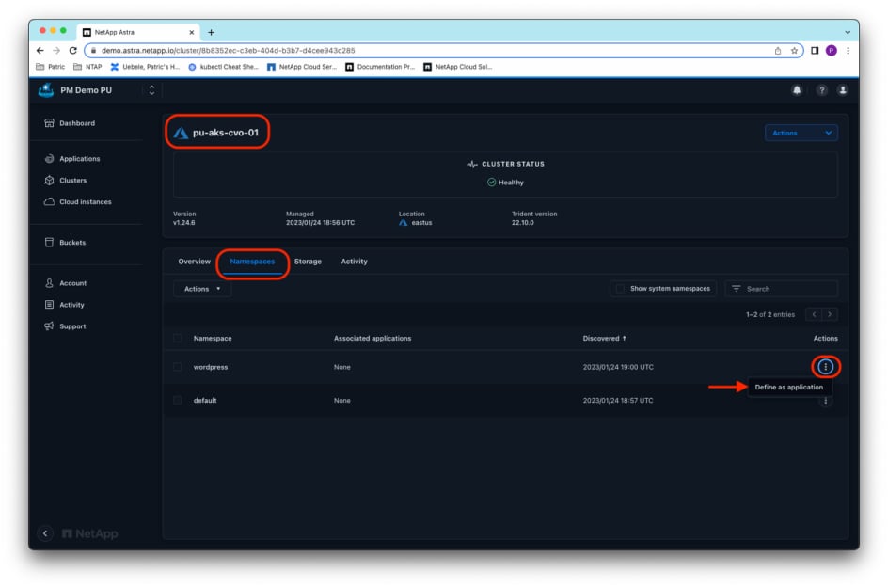
Task: Open the cluster Activity tab
Action: coord(354,262)
